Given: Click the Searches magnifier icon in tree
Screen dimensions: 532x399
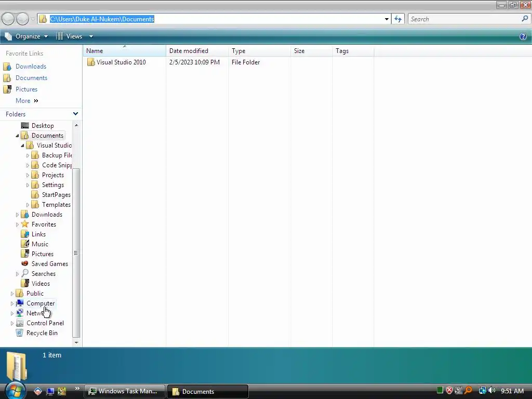Looking at the screenshot, I should pos(25,273).
